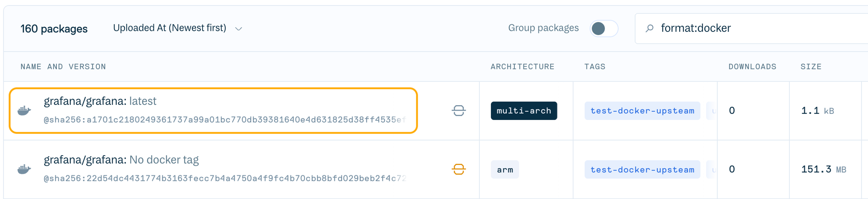Click the test-docker-upsteam tag on the arm package row
This screenshot has height=199, width=868.
pyautogui.click(x=642, y=170)
